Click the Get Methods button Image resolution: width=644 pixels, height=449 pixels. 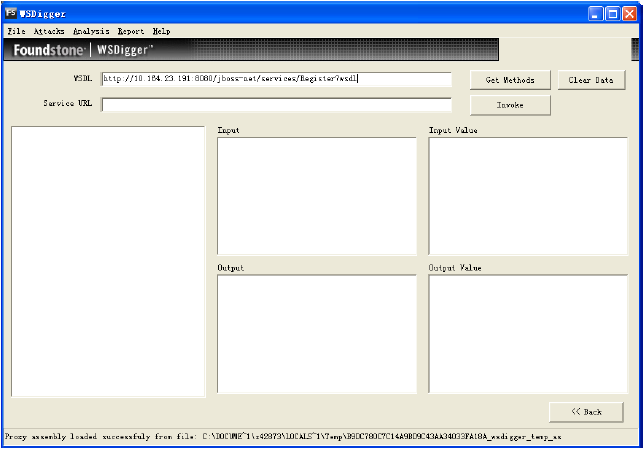pyautogui.click(x=510, y=80)
